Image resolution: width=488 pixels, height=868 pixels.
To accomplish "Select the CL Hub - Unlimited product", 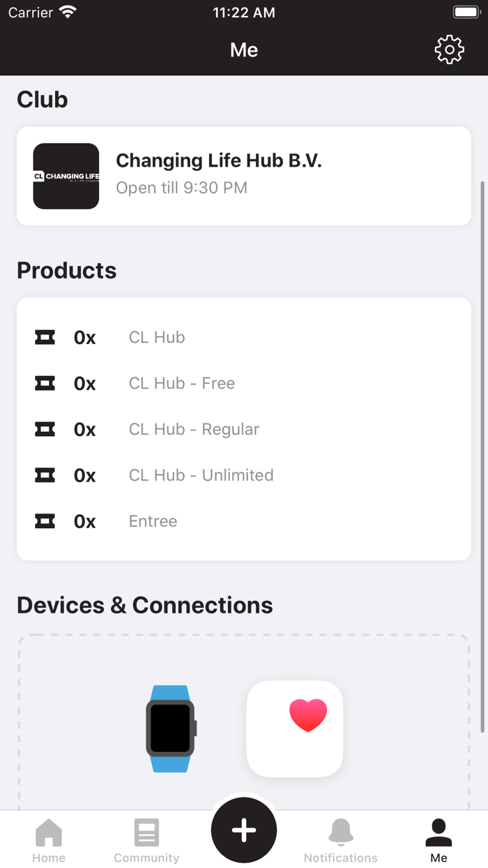I will click(x=201, y=476).
